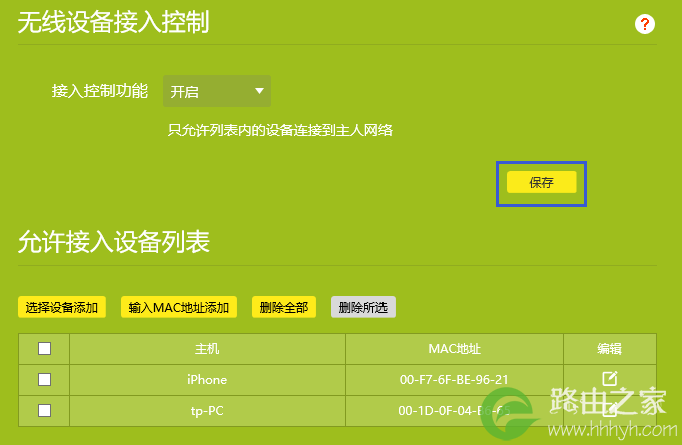
Task: Click the gray 删除所选 button
Action: pos(363,307)
